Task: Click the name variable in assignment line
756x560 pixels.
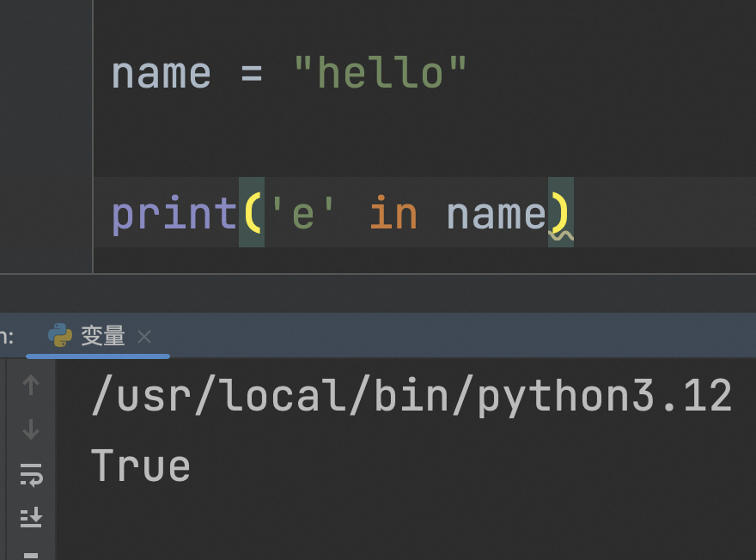Action: [161, 74]
